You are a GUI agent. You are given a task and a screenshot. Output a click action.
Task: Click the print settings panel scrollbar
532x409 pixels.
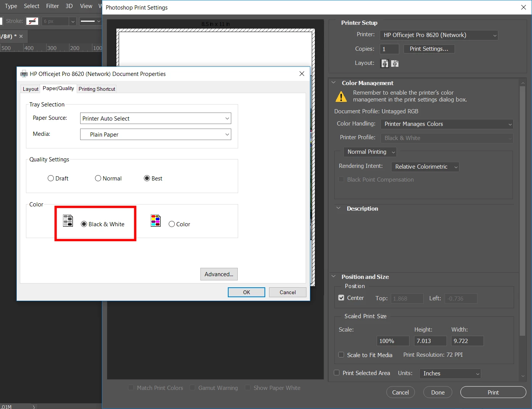(x=522, y=211)
